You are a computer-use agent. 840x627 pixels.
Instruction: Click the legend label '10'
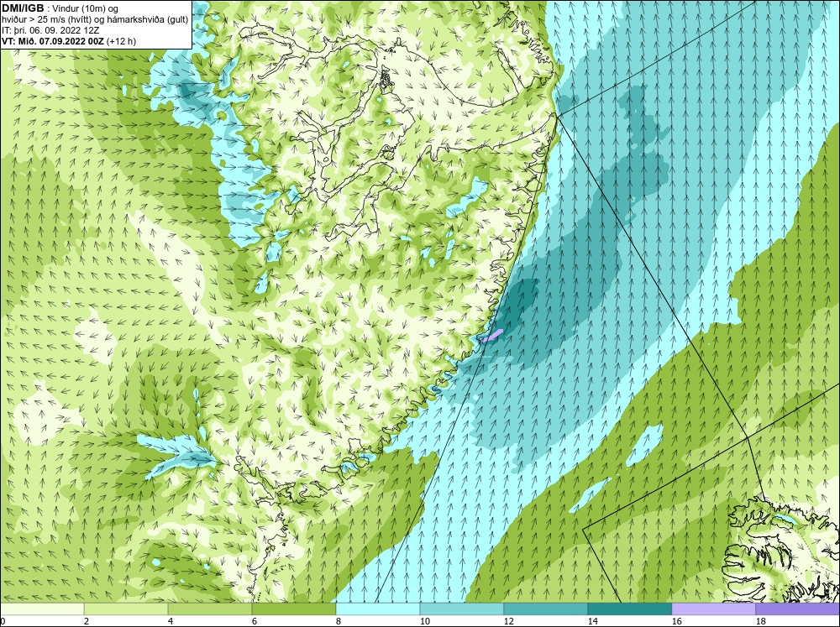pos(424,621)
